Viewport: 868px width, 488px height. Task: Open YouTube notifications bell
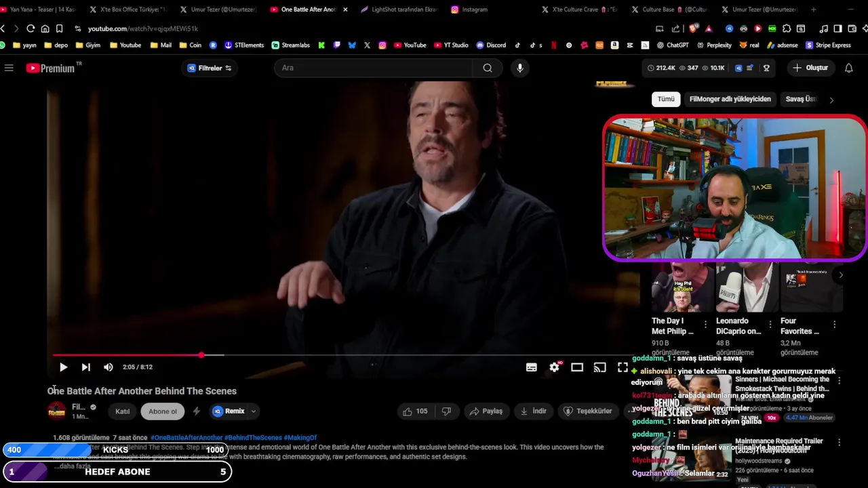tap(849, 68)
